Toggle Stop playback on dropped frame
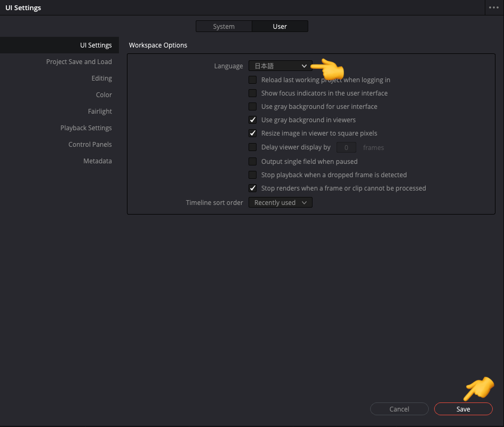 (x=253, y=175)
